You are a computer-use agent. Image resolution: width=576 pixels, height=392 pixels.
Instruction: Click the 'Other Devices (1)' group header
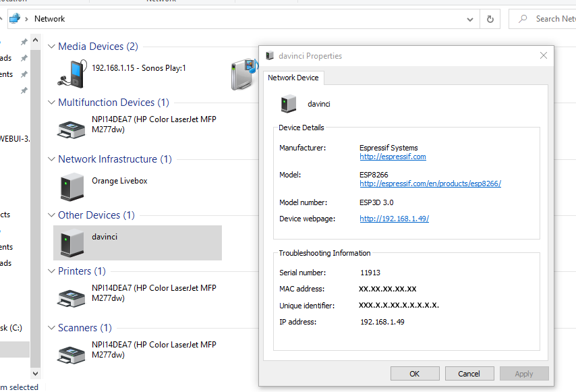tap(96, 215)
